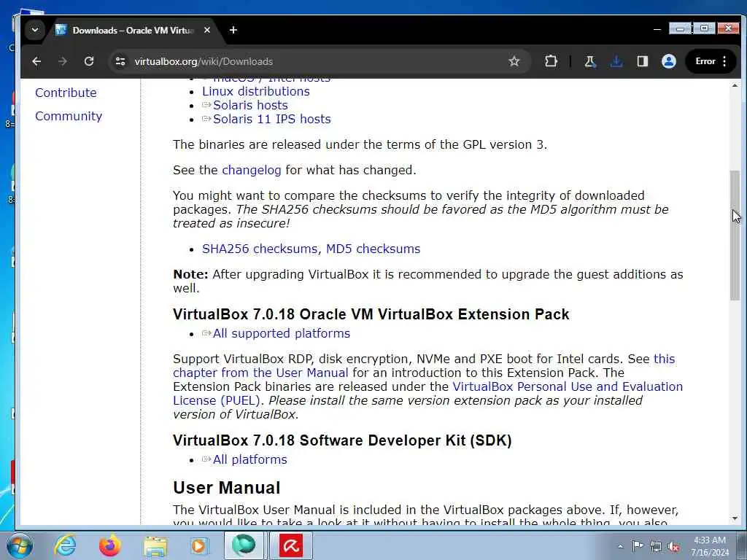The image size is (747, 560).
Task: Download Extension Pack All supported platforms
Action: pos(281,334)
